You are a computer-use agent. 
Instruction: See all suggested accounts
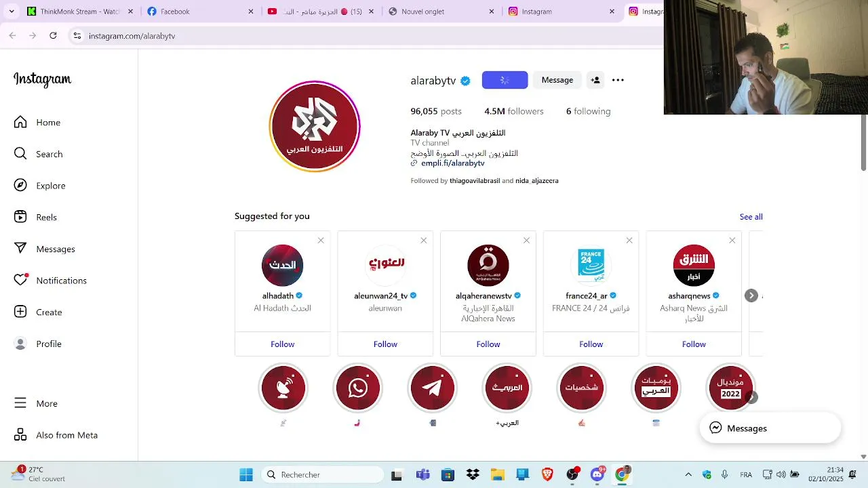tap(751, 217)
